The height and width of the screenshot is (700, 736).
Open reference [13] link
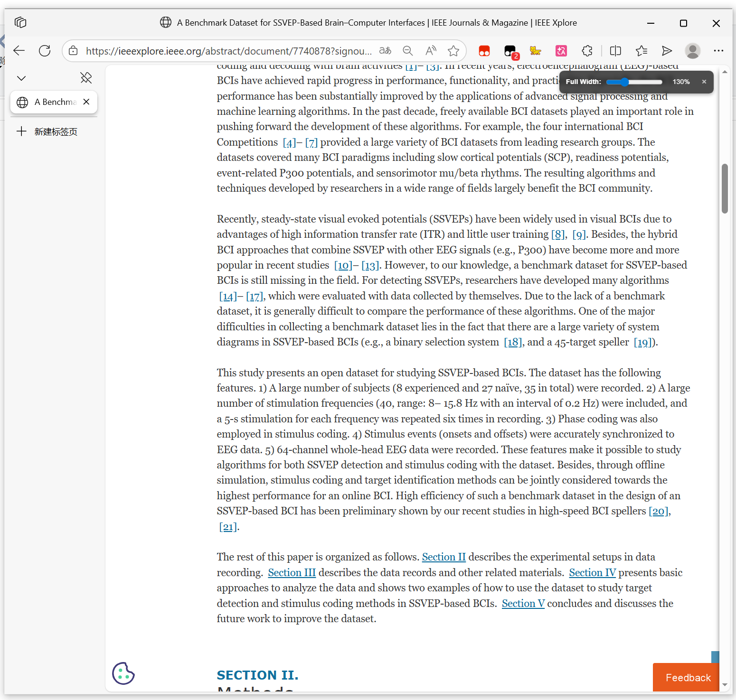point(370,265)
